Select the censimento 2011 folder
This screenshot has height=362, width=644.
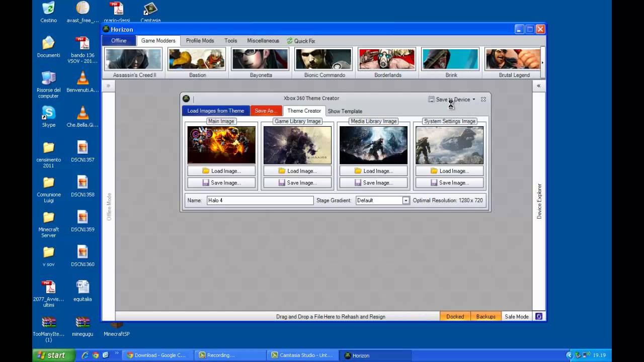tap(48, 154)
